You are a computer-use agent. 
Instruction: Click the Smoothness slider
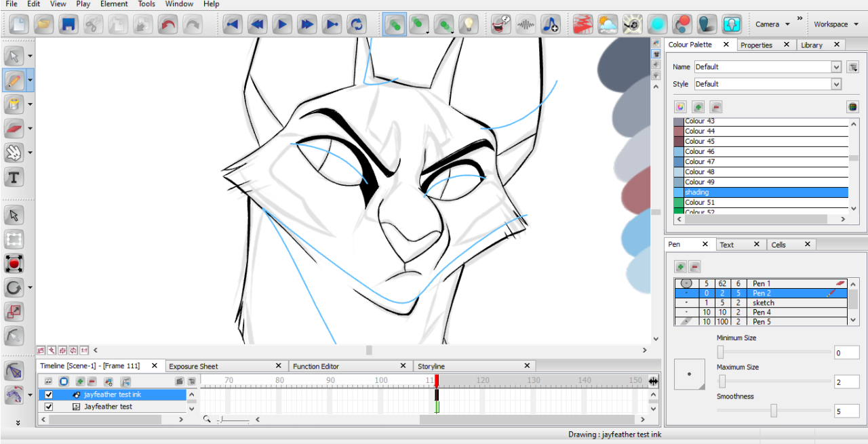pyautogui.click(x=774, y=411)
